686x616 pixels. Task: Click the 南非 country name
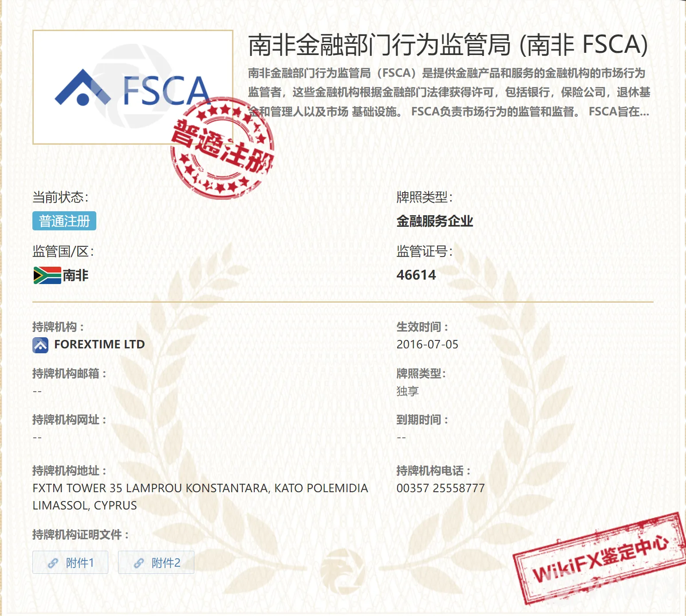tap(75, 275)
